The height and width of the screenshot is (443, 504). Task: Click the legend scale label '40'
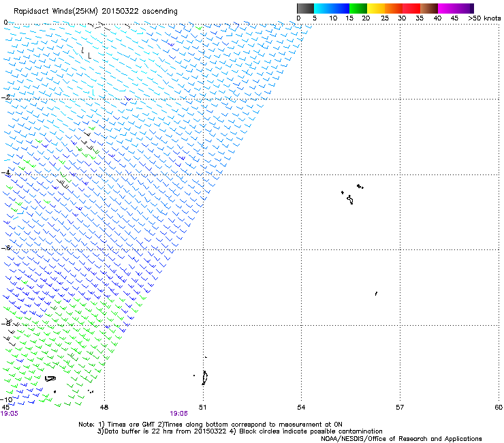437,18
